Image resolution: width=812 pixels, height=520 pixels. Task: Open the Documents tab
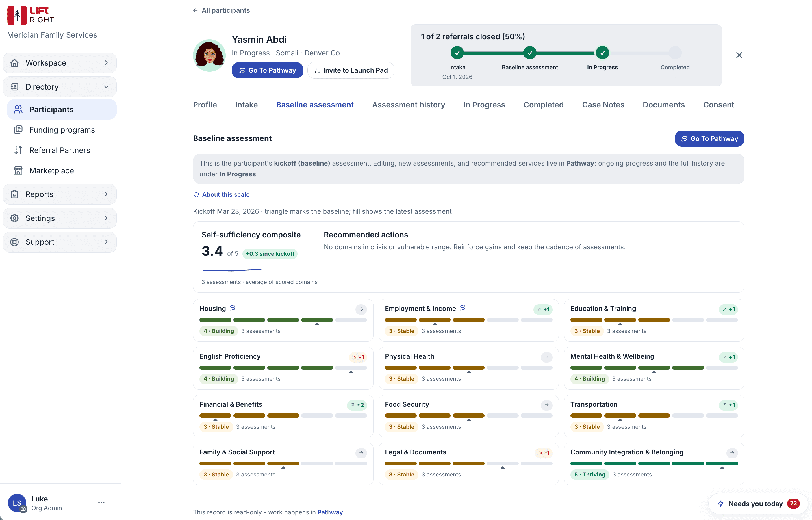point(663,105)
